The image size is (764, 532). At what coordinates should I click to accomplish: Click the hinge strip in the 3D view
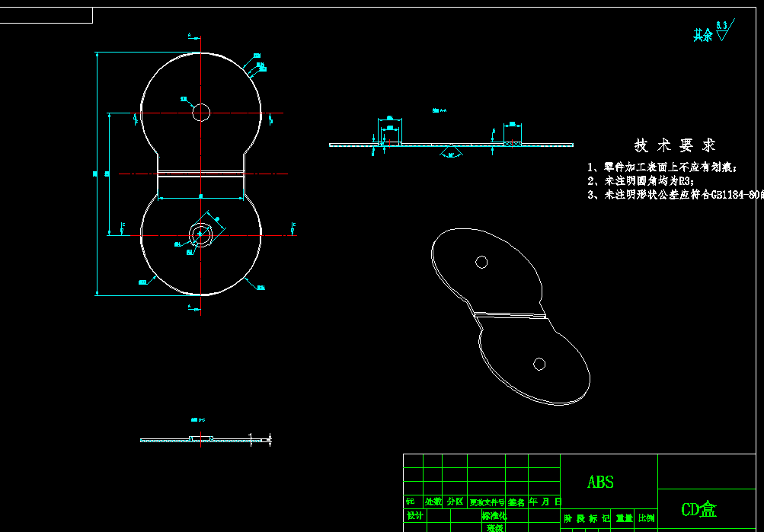coord(510,315)
